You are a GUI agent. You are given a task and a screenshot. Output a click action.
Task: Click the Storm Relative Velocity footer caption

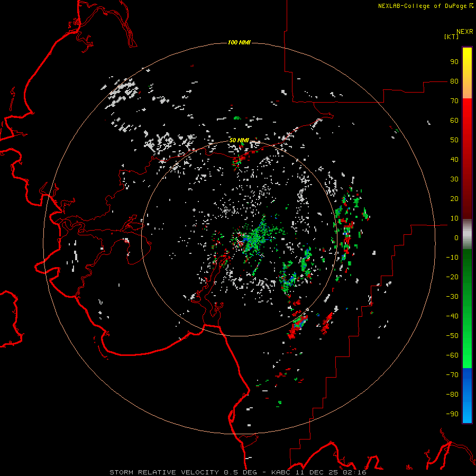click(x=237, y=472)
